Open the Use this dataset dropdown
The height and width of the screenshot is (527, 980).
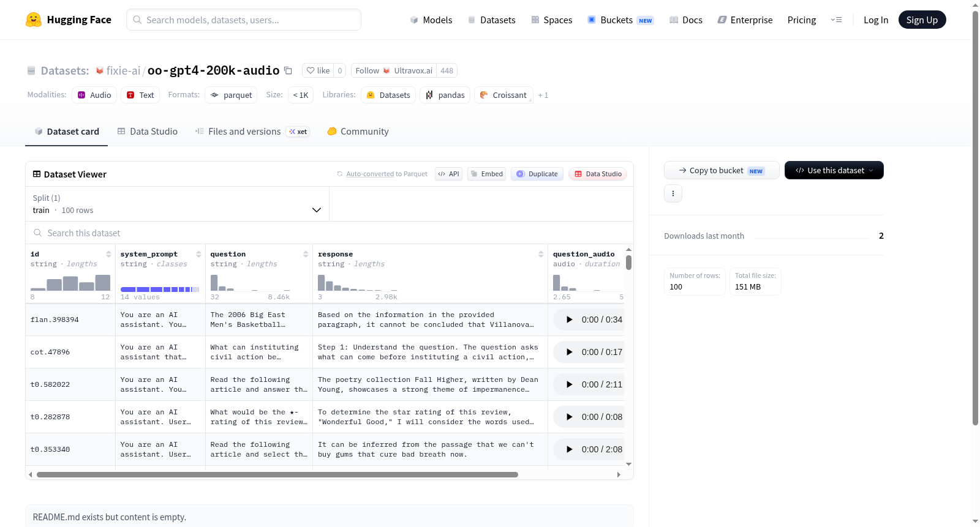[834, 170]
